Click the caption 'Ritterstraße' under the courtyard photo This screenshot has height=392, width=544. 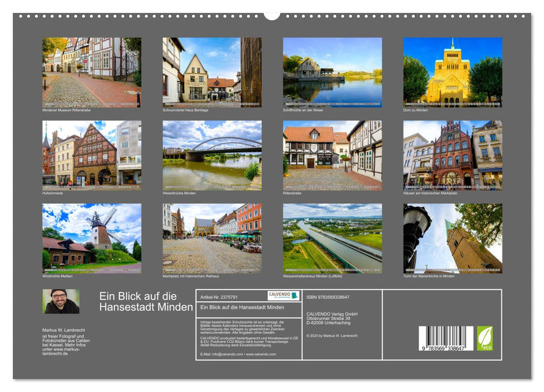tap(292, 193)
